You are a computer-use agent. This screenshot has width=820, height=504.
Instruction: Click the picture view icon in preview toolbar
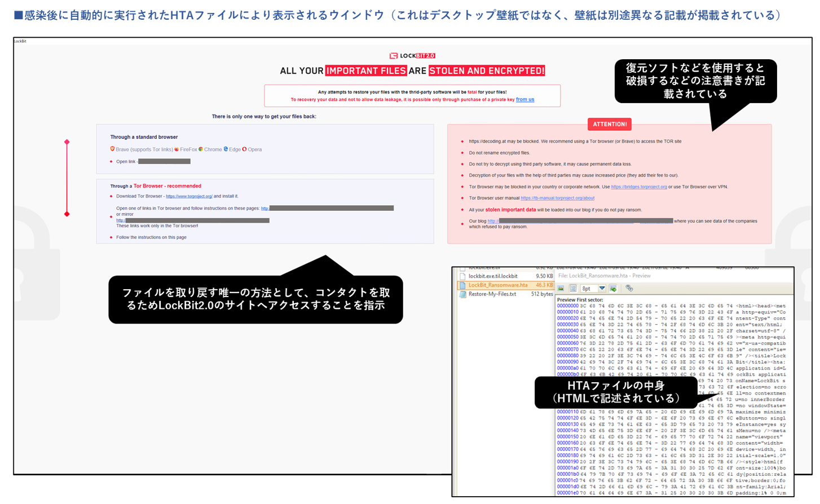click(x=561, y=289)
